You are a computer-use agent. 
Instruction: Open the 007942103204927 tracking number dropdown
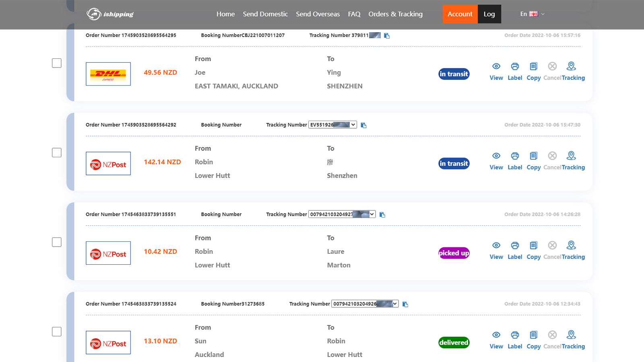(x=372, y=214)
